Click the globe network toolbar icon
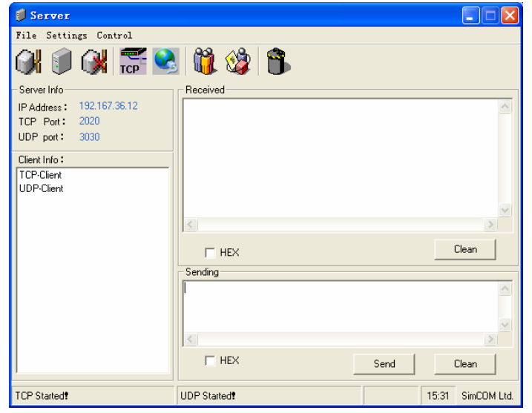Screen dimensions: 532x413 point(166,62)
